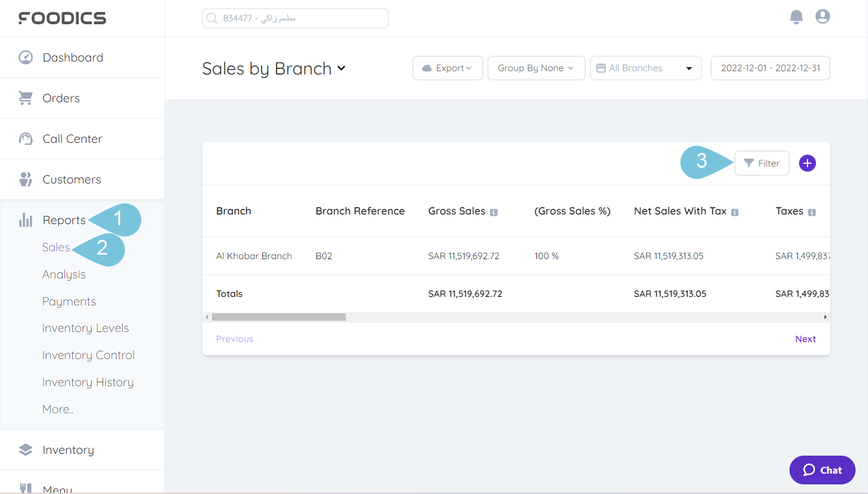Click the Reports bar-chart icon

[x=25, y=220]
